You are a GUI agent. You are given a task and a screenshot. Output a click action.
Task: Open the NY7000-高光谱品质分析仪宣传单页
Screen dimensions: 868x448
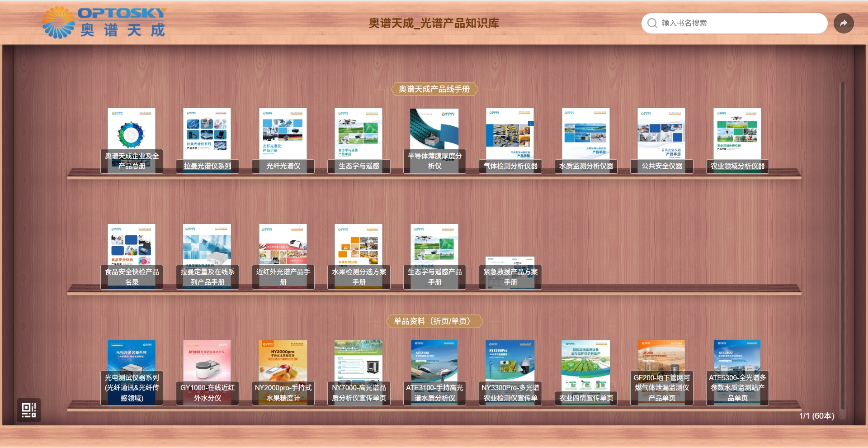[x=359, y=372]
